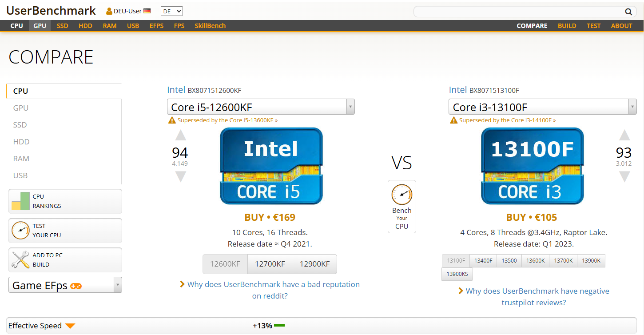Open the Core i5-12600KF selector dropdown

(x=261, y=107)
